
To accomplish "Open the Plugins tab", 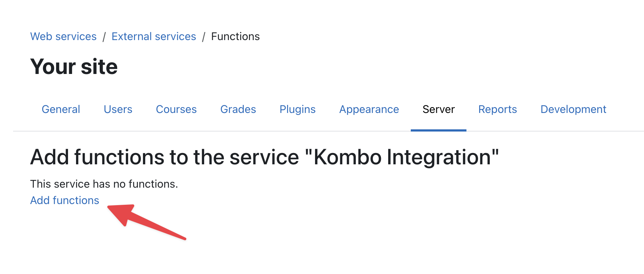I will click(x=297, y=109).
